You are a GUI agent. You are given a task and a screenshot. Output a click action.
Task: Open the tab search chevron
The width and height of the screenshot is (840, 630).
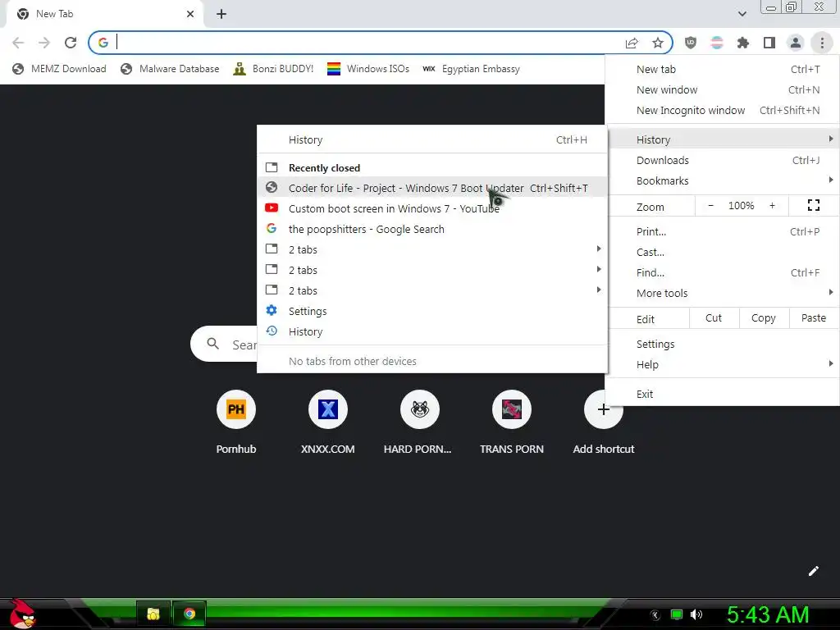click(x=742, y=14)
